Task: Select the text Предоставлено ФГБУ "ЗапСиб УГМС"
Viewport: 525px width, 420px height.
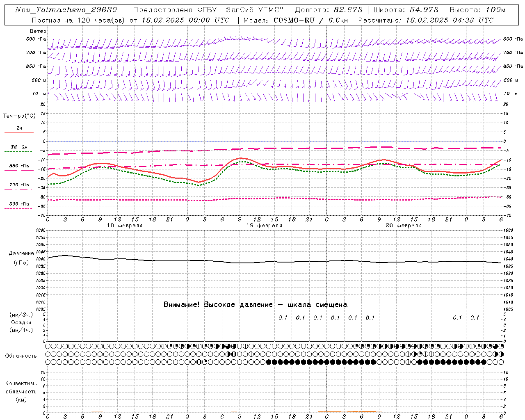Action: (209, 10)
